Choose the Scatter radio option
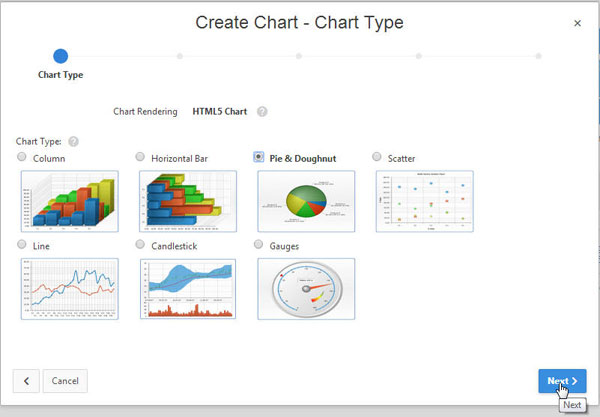The height and width of the screenshot is (417, 600). pos(377,157)
